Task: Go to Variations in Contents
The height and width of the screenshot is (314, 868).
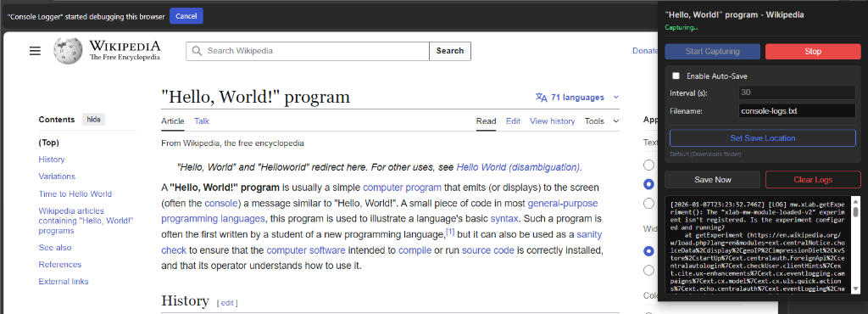Action: [57, 177]
